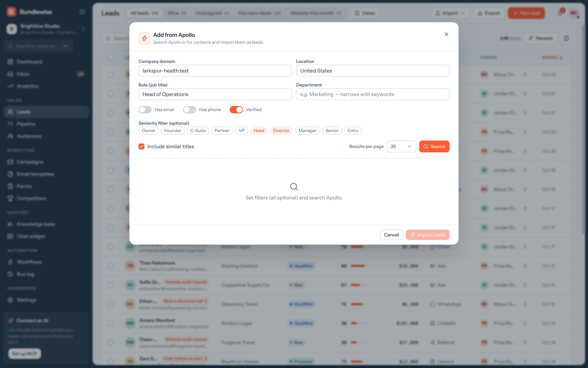This screenshot has width=588, height=368.
Task: Open the notifications bell icon
Action: (x=560, y=13)
